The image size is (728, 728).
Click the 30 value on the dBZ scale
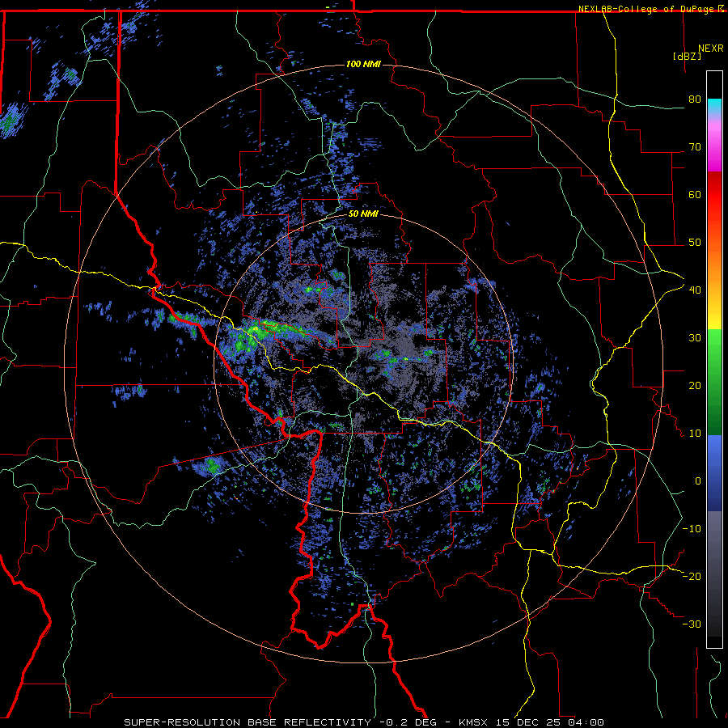(695, 338)
